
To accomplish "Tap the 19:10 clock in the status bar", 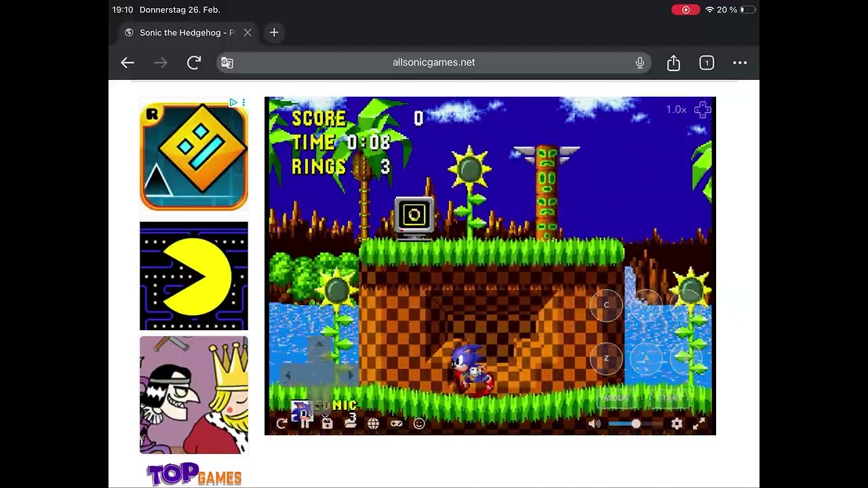I will coord(123,9).
